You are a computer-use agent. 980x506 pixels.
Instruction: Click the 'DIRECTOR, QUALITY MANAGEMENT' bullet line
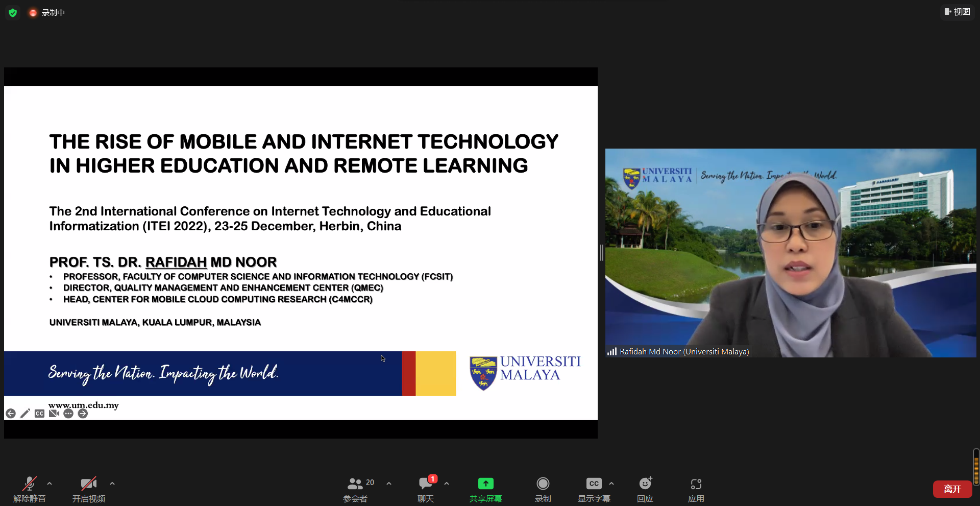[223, 288]
